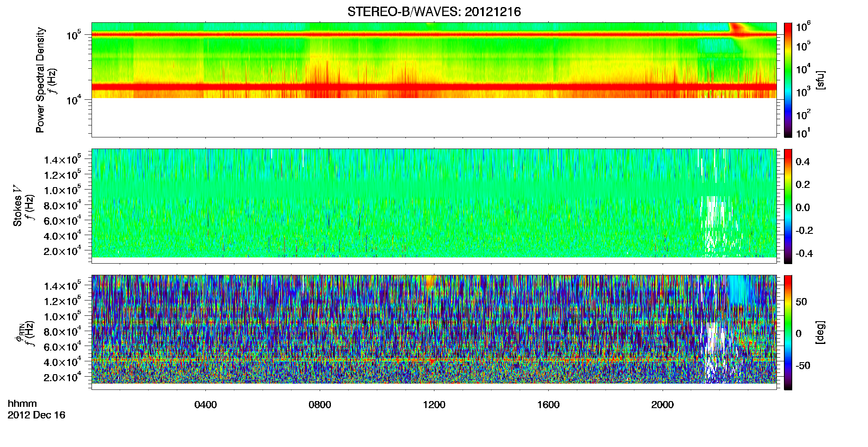Select the "0.2" Stokes color bar tick
Screen dimensions: 868x447
pos(803,185)
